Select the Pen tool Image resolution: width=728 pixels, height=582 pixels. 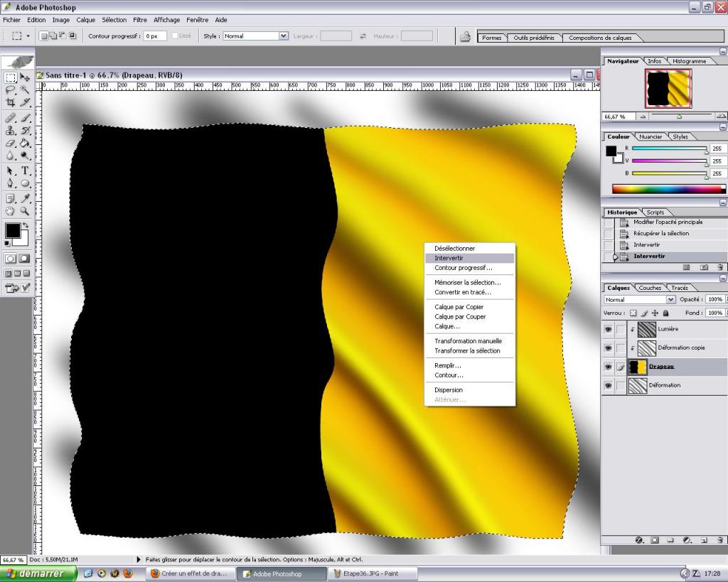click(11, 183)
